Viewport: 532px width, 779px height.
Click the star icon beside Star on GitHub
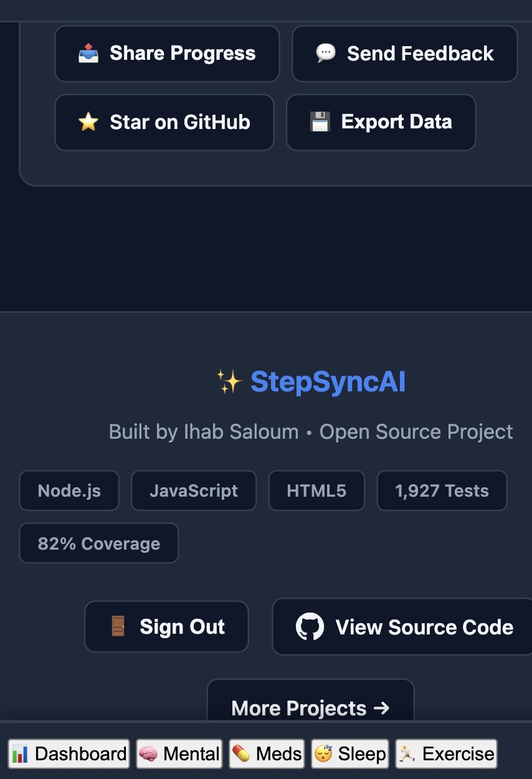pyautogui.click(x=88, y=122)
